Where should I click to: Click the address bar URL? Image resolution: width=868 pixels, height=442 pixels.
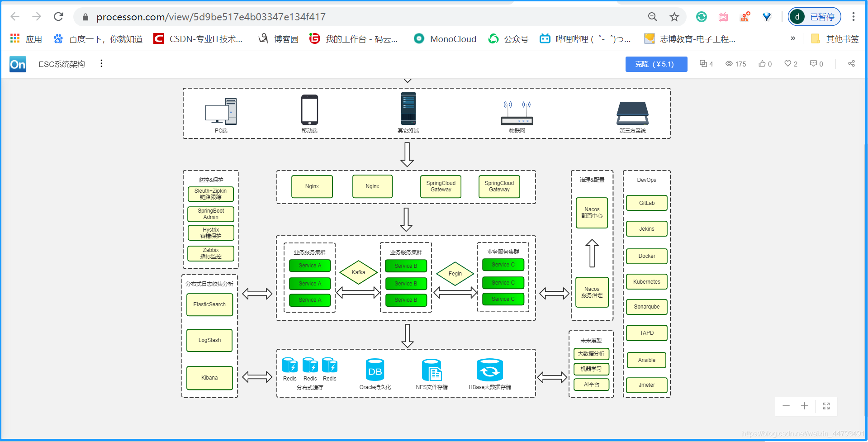[211, 17]
